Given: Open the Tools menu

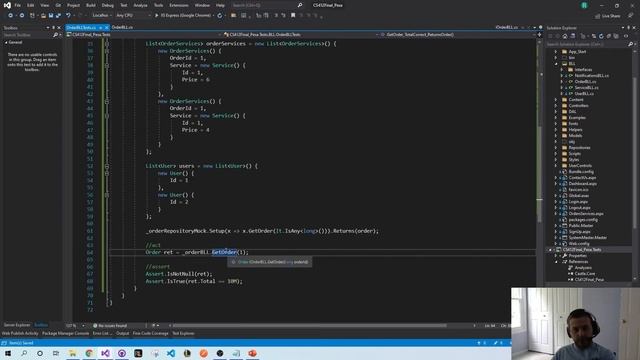Looking at the screenshot, I should 158,5.
